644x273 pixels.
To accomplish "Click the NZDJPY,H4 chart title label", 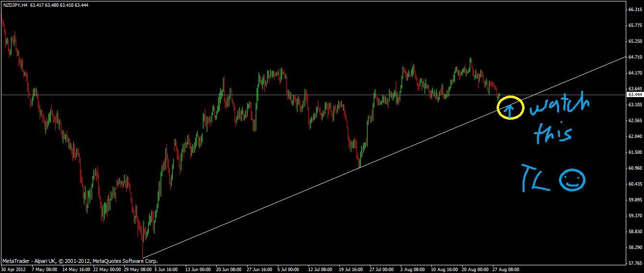I will [14, 5].
